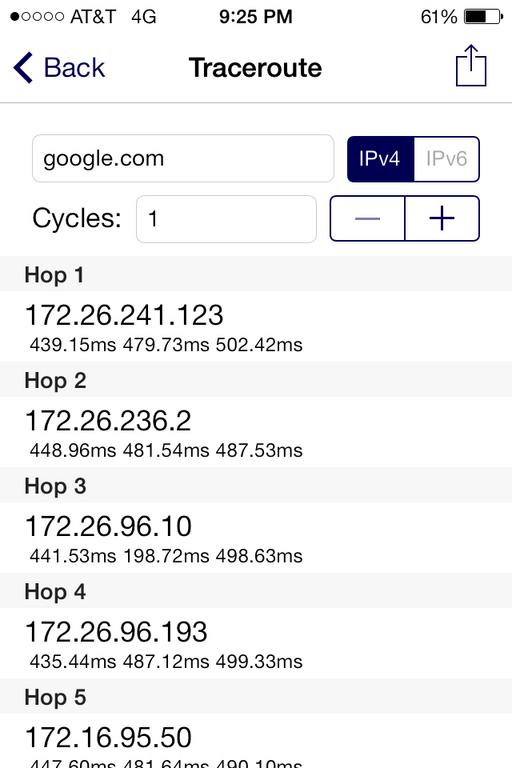The image size is (512, 768).
Task: Tap the back chevron arrow
Action: pyautogui.click(x=23, y=68)
